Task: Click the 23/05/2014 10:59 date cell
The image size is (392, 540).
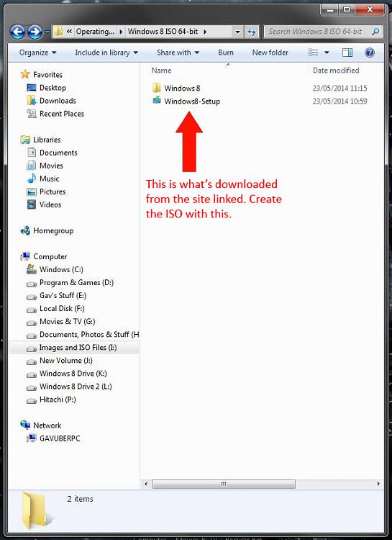Action: point(339,102)
